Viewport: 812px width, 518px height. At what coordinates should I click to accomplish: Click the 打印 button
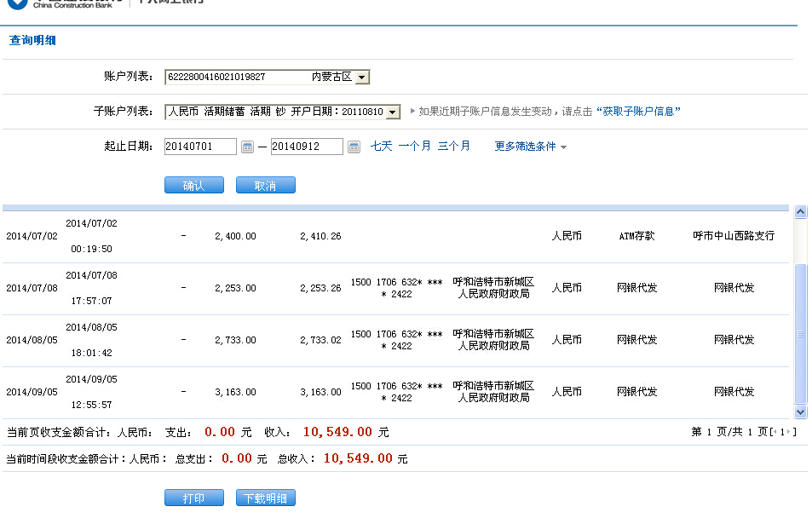194,498
